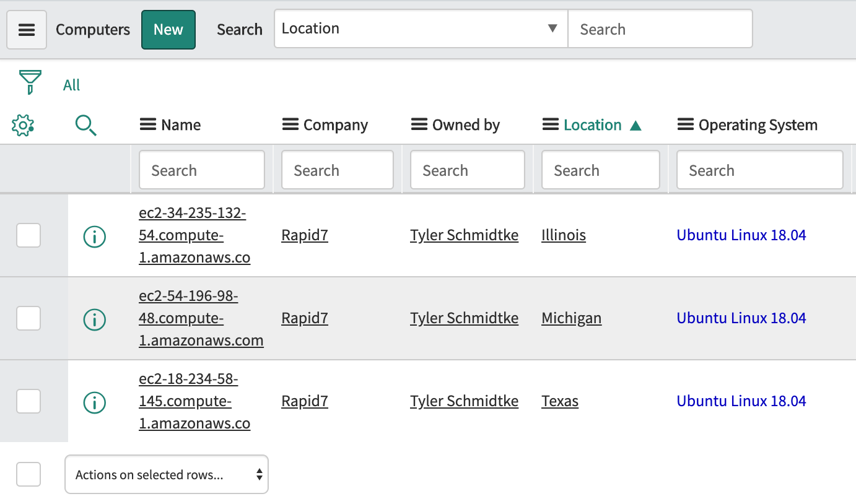Viewport: 856px width, 504px height.
Task: Preview info icon for Illinois record
Action: pos(94,236)
